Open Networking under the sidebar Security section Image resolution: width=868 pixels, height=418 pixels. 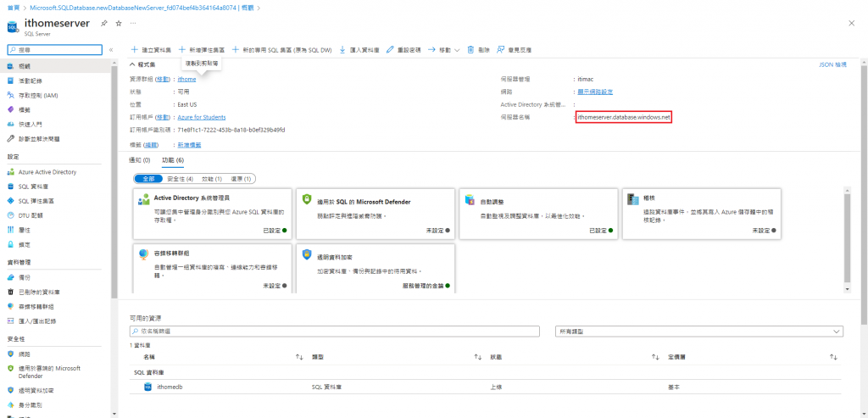25,354
